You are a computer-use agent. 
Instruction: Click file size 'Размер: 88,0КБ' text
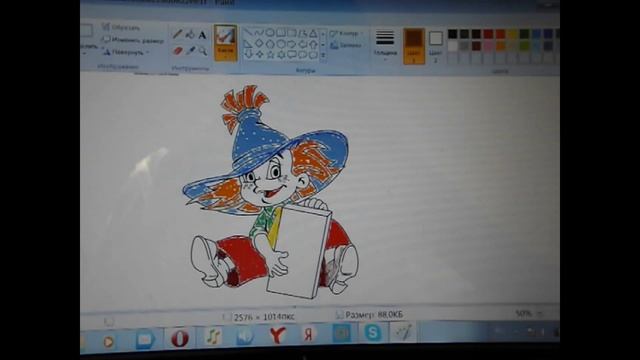374,315
